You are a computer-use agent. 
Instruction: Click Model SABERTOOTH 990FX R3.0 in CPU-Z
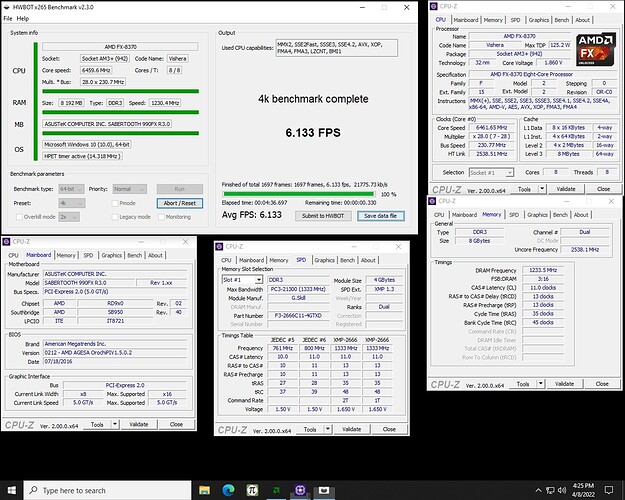(88, 283)
